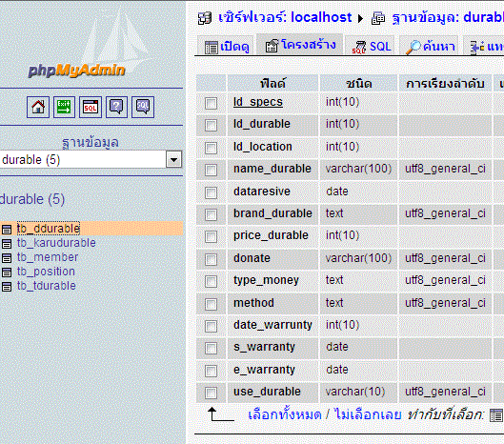Click the browse icon after ทำกับที่เลือก
The height and width of the screenshot is (444, 504).
(496, 415)
